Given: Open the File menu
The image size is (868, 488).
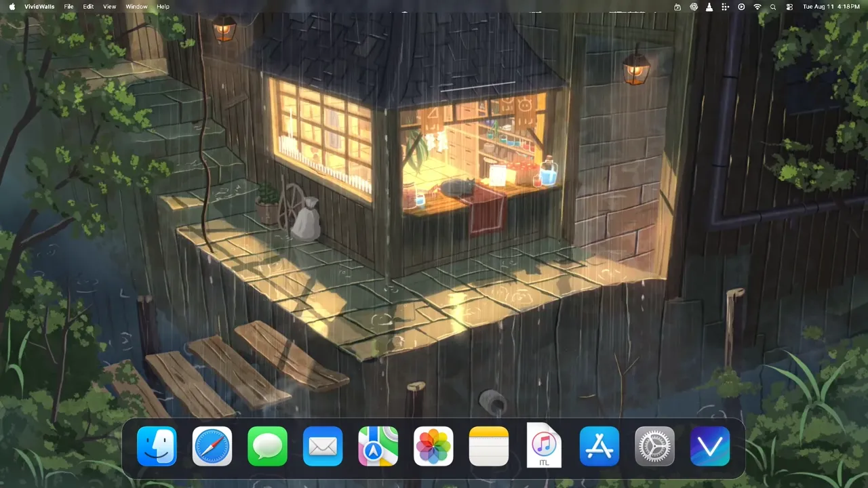Looking at the screenshot, I should (x=69, y=7).
